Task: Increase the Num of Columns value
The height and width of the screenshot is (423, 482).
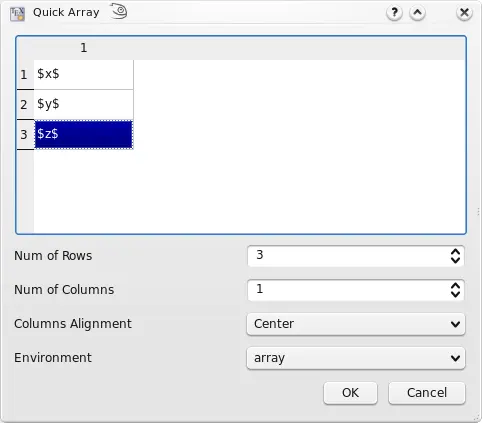Action: click(x=455, y=286)
